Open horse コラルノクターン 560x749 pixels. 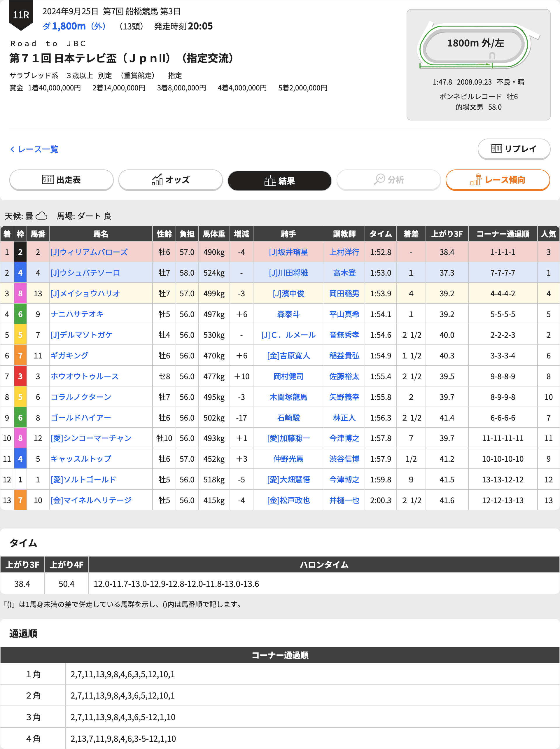[81, 397]
